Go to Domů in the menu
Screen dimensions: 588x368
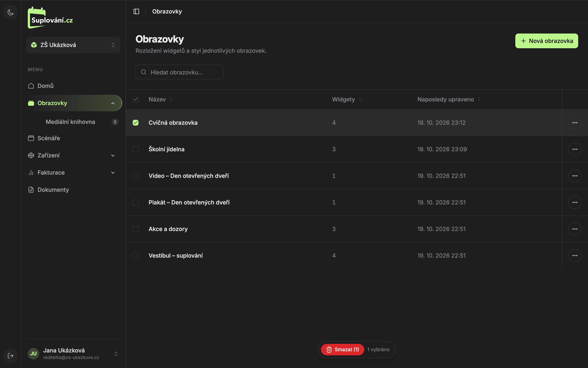coord(73,86)
